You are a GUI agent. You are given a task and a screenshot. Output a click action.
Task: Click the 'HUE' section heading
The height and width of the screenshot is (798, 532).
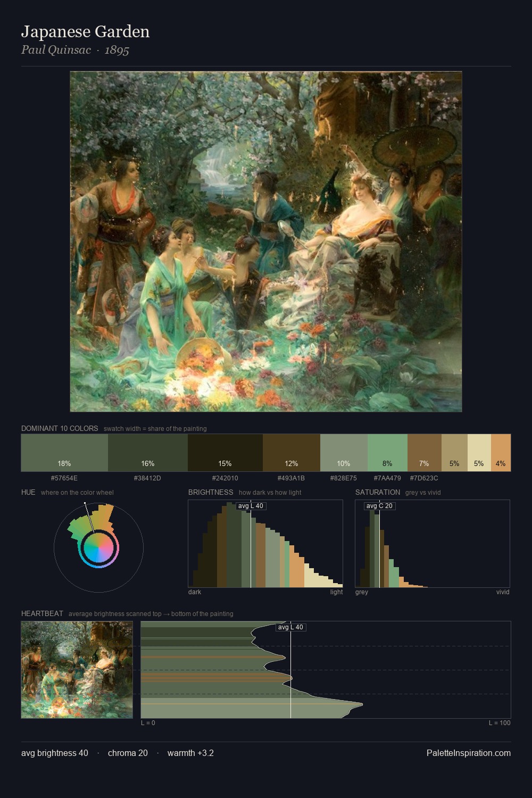tap(28, 492)
